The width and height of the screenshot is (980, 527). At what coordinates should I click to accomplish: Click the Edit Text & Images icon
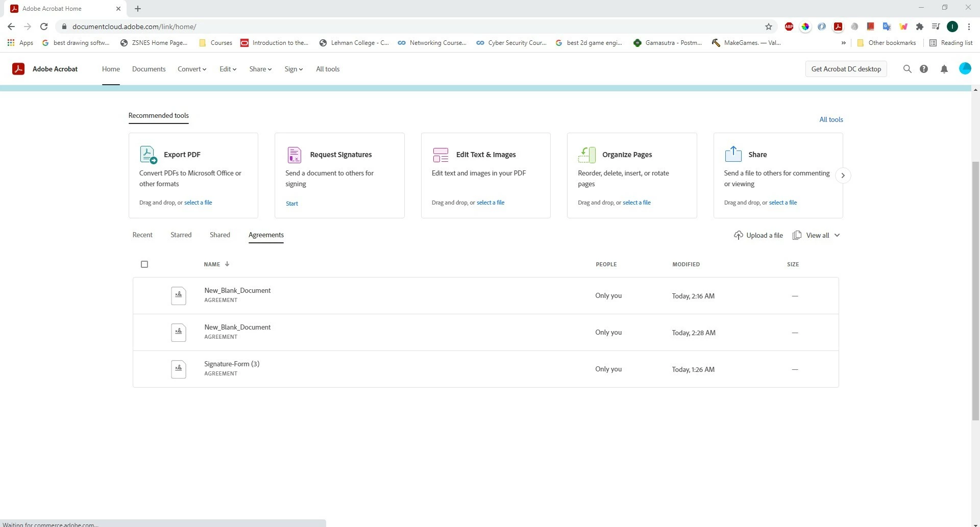coord(440,155)
